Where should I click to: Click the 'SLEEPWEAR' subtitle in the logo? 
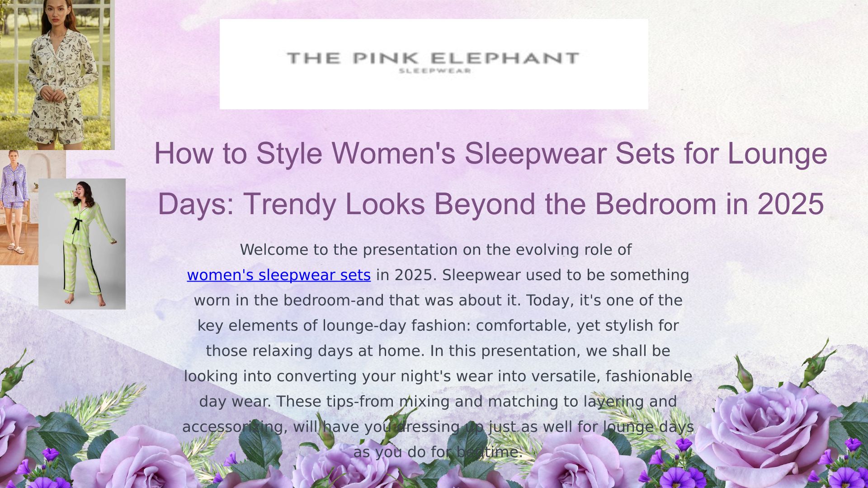(435, 71)
